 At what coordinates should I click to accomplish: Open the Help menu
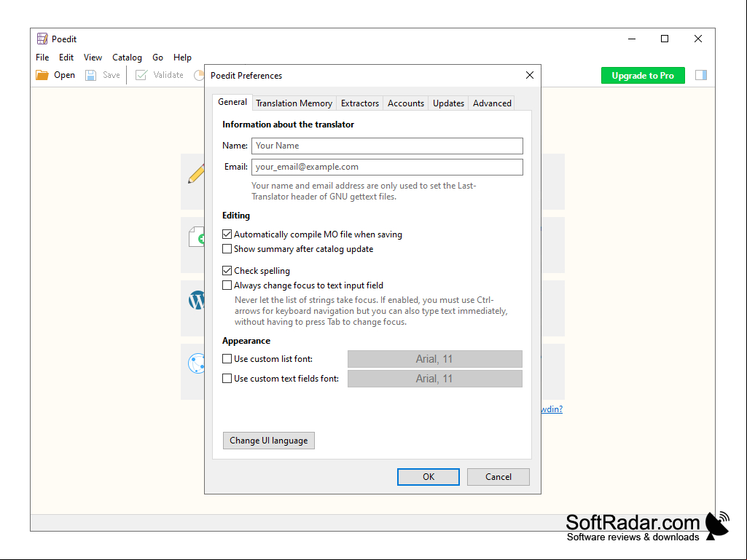coord(182,58)
